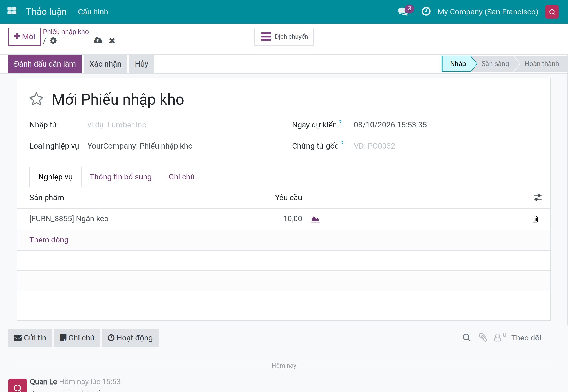Mark the receipt as favorite star

pyautogui.click(x=36, y=99)
